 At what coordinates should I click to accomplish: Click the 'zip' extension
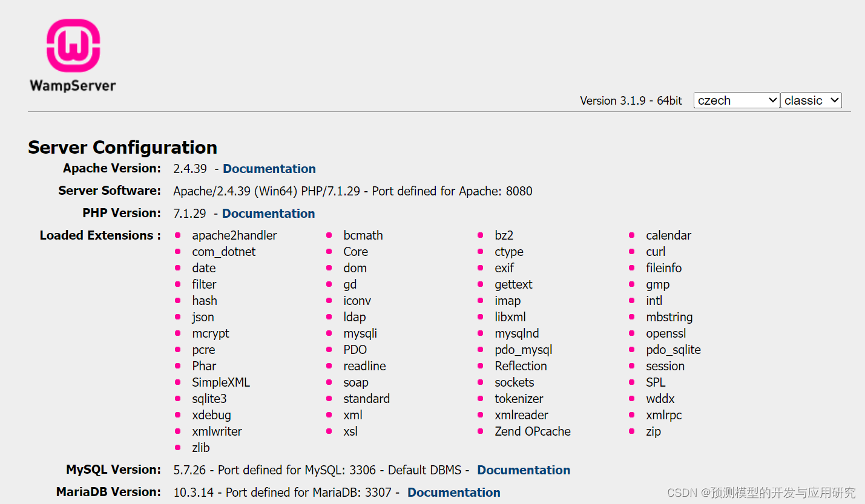(x=653, y=431)
